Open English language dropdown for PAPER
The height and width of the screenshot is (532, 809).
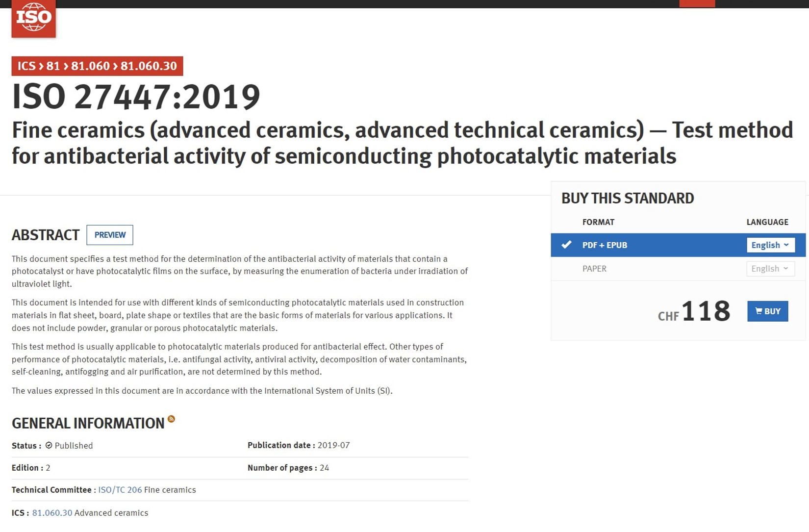click(770, 269)
